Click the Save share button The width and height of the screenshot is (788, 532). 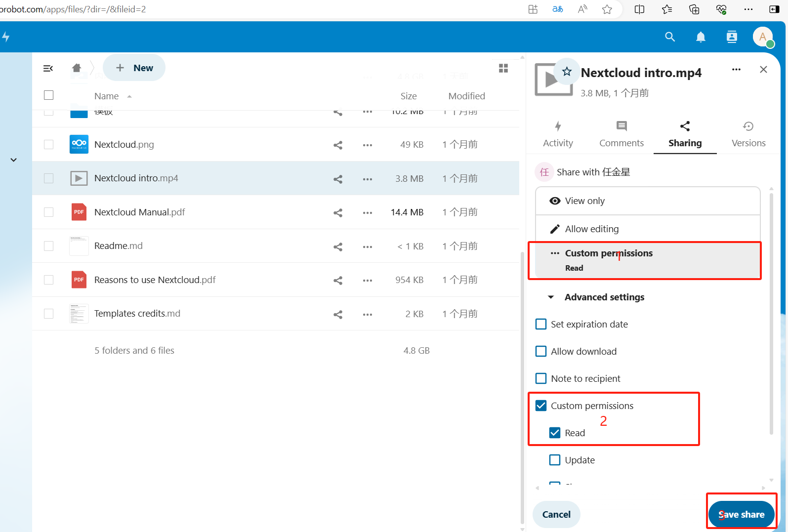741,514
